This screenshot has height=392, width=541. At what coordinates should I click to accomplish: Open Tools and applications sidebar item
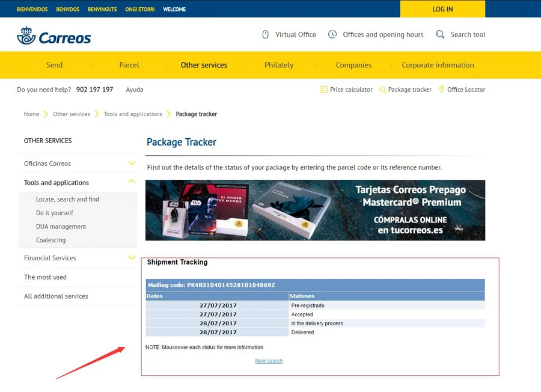point(57,183)
